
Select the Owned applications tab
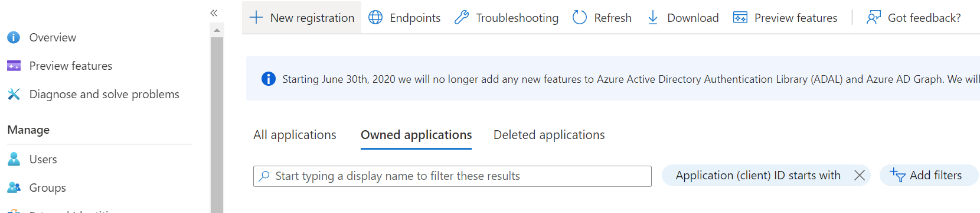pos(416,135)
